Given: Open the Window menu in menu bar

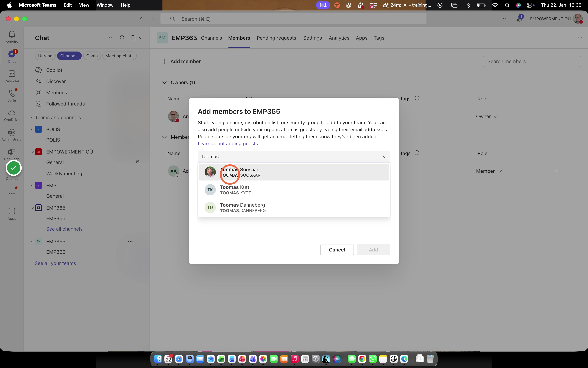Looking at the screenshot, I should [x=105, y=5].
